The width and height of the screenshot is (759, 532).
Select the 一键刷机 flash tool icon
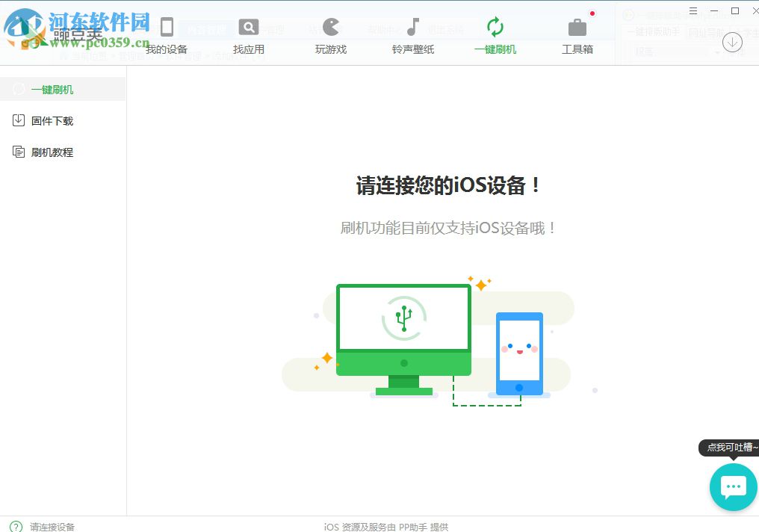click(495, 34)
